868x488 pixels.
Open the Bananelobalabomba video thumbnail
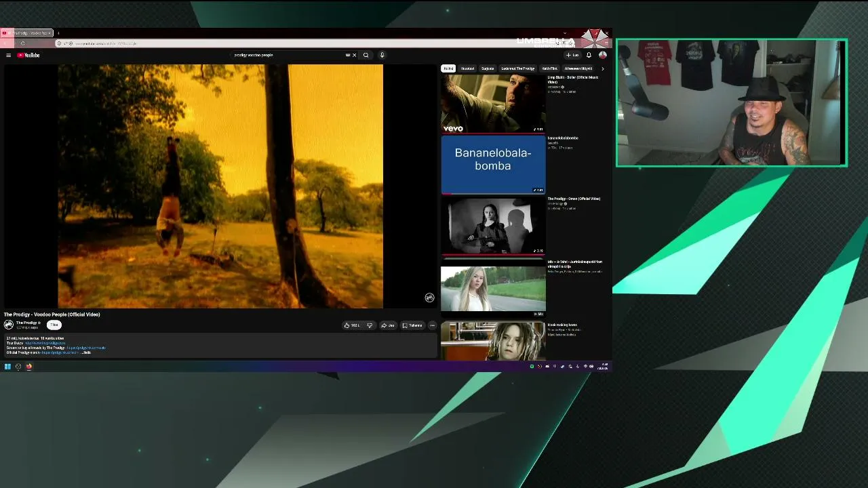(x=493, y=164)
